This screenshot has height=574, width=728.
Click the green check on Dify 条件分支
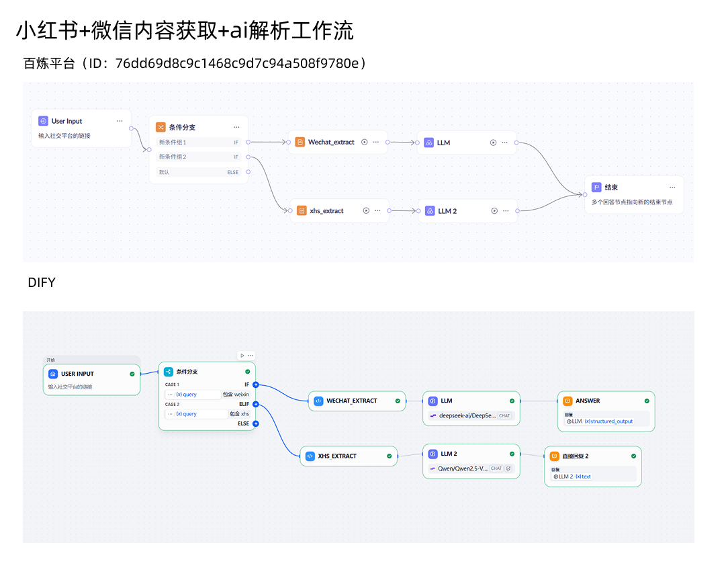(x=247, y=372)
